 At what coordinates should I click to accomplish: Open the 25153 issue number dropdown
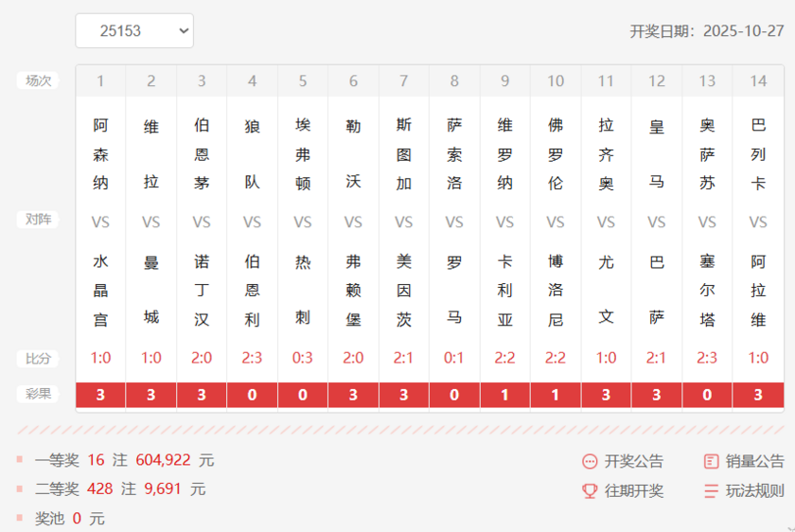tap(134, 31)
